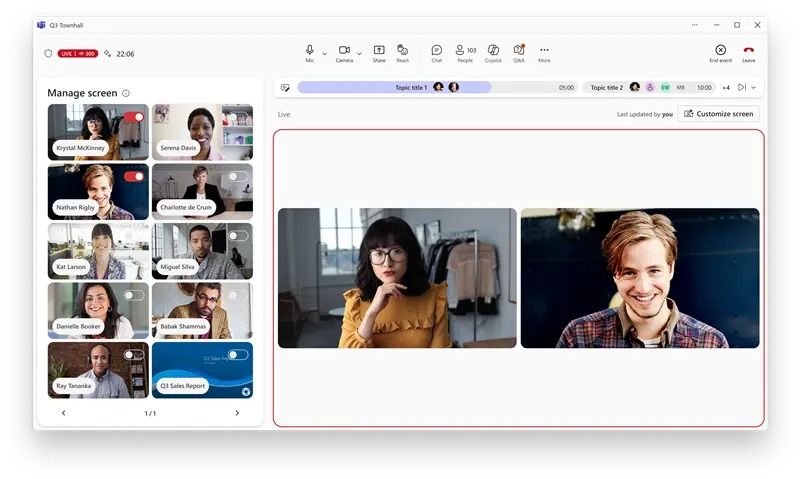This screenshot has height=479, width=800.
Task: Click Krystal McKinney's live stage video
Action: [397, 278]
